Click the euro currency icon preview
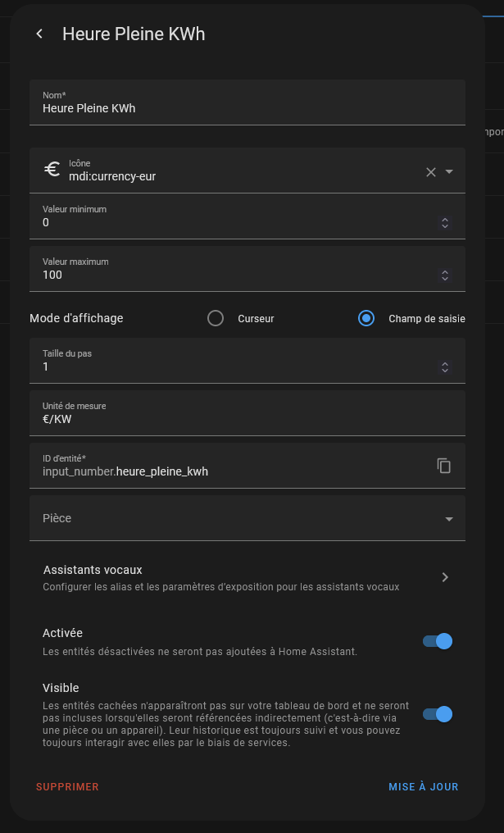Viewport: 504px width, 833px height. pos(52,170)
